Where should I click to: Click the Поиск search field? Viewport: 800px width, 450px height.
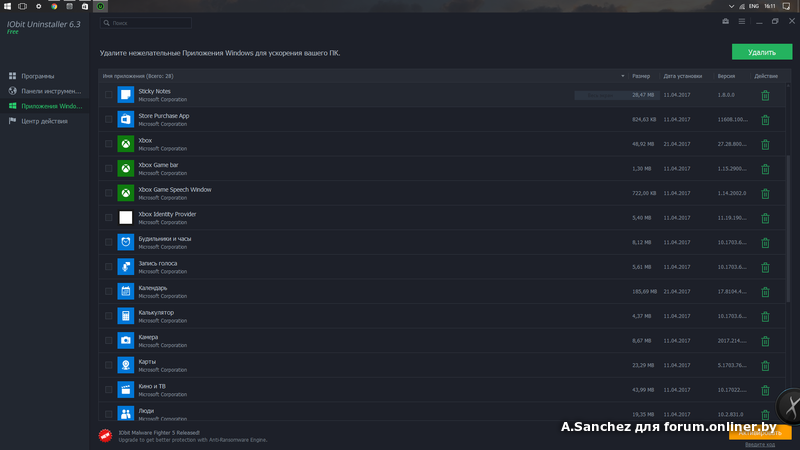[146, 23]
